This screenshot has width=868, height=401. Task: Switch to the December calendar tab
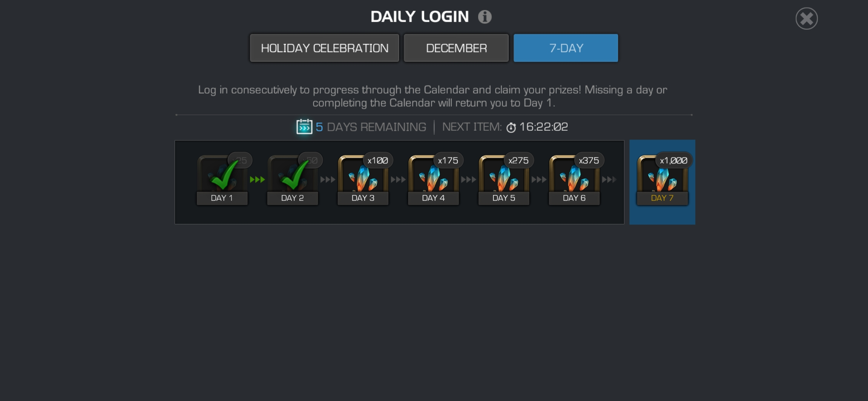point(456,48)
